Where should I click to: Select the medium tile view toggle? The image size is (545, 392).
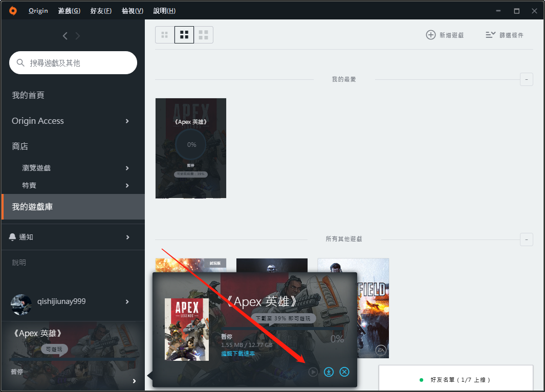point(184,35)
